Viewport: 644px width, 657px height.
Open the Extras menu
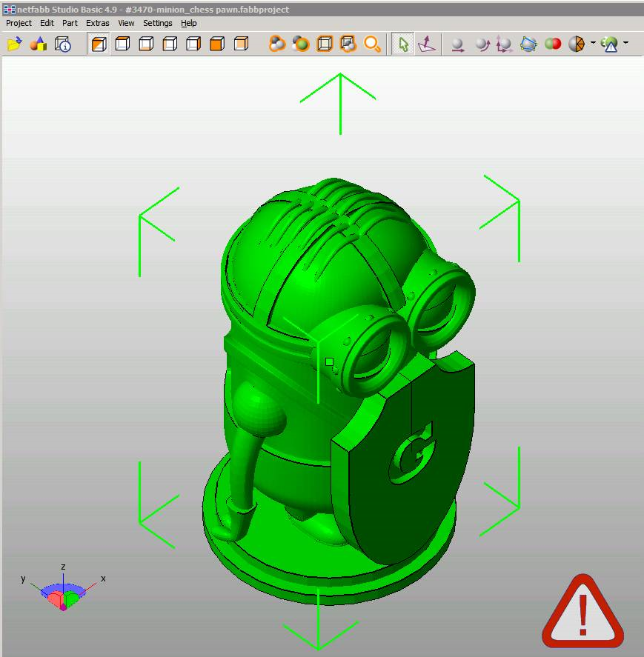click(x=97, y=23)
